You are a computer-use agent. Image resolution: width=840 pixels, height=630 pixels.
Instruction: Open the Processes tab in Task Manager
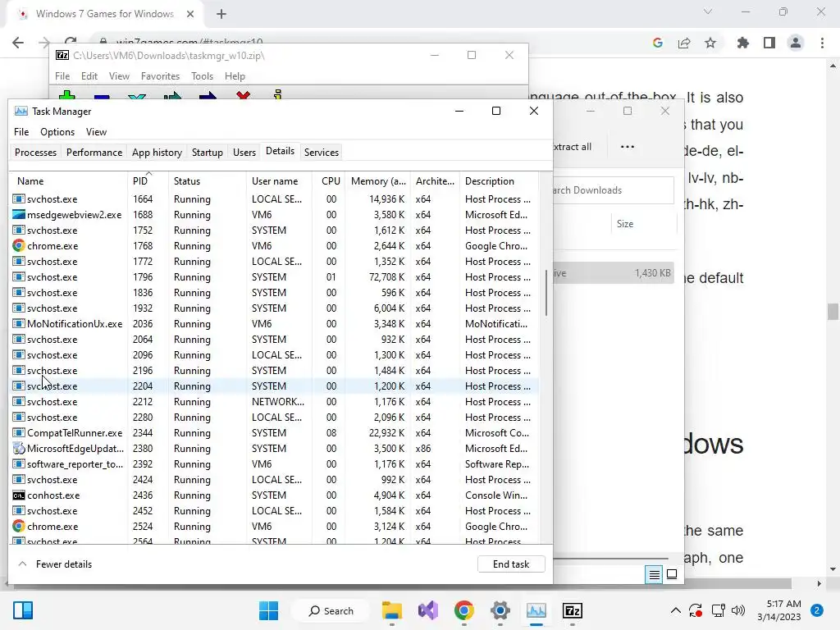pos(35,152)
